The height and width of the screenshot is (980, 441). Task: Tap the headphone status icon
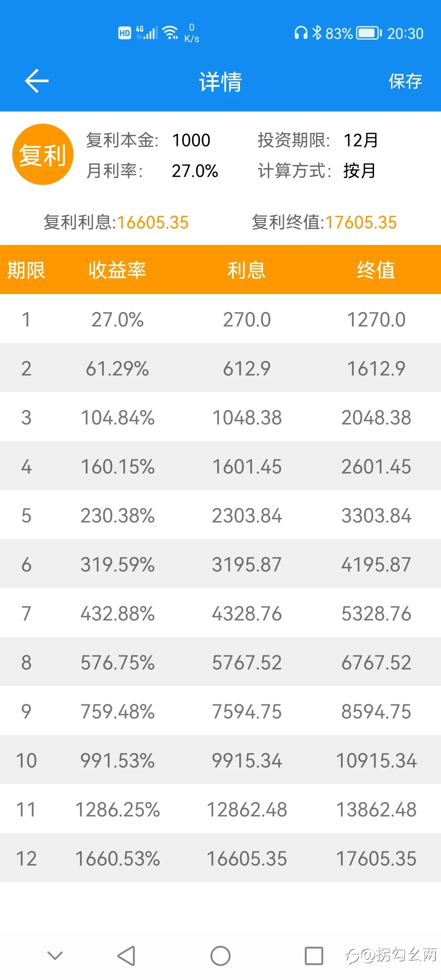coord(301,33)
